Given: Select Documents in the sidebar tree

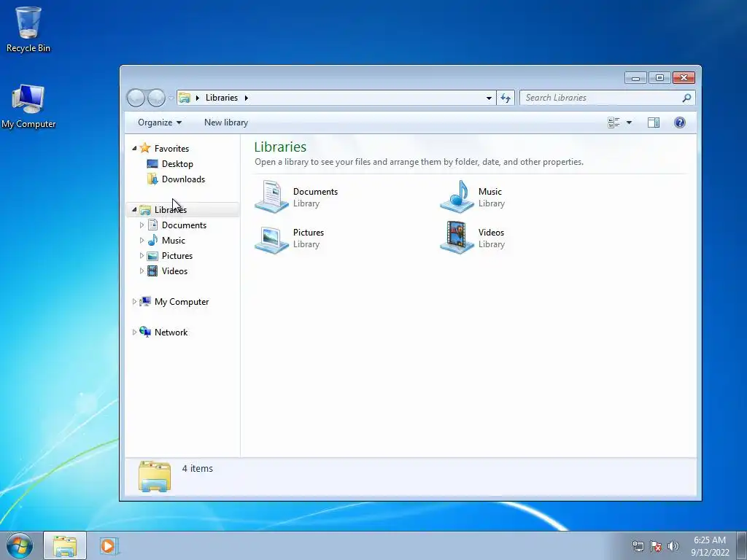Looking at the screenshot, I should 184,225.
